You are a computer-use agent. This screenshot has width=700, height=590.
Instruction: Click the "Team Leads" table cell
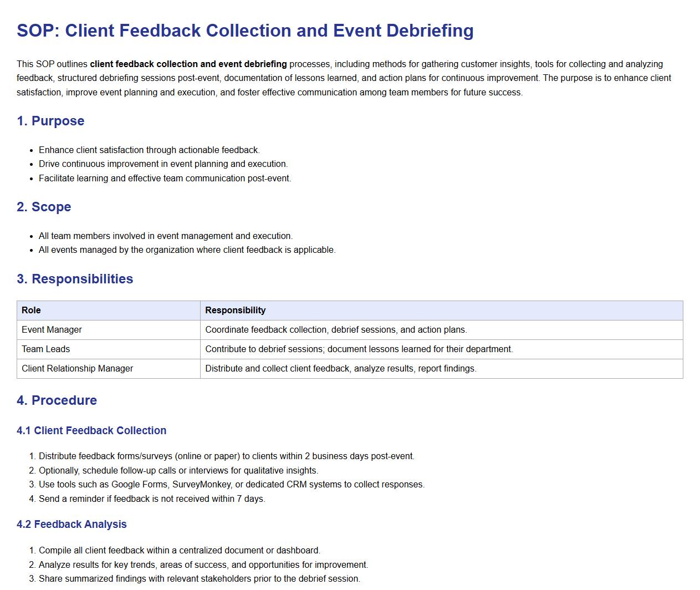(x=45, y=349)
